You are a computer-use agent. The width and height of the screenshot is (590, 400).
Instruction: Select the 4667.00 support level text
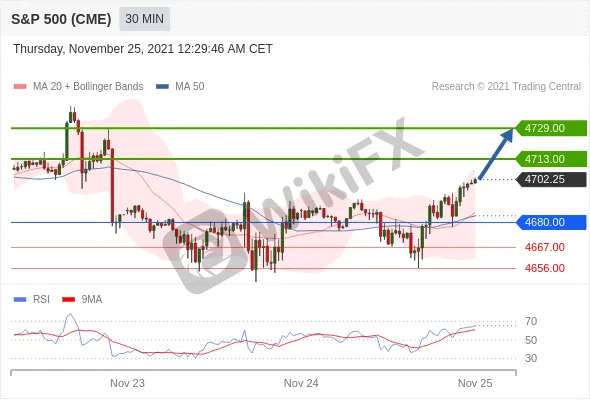545,247
